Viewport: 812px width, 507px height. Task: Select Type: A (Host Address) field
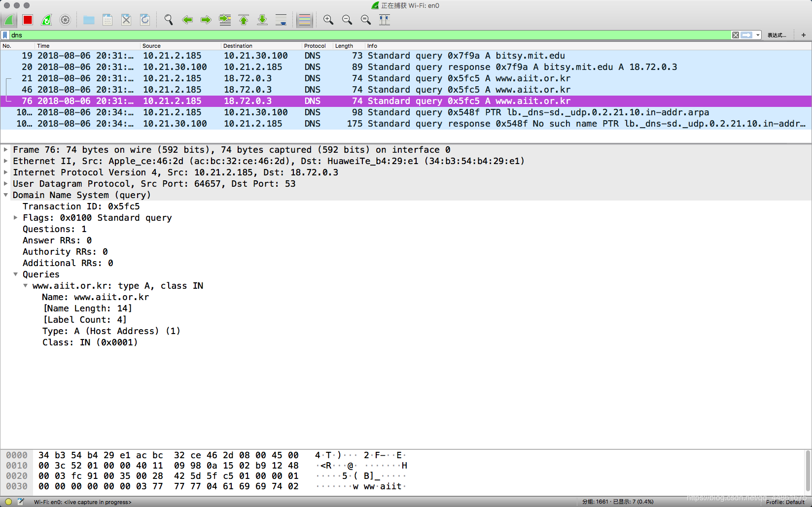[x=111, y=331]
